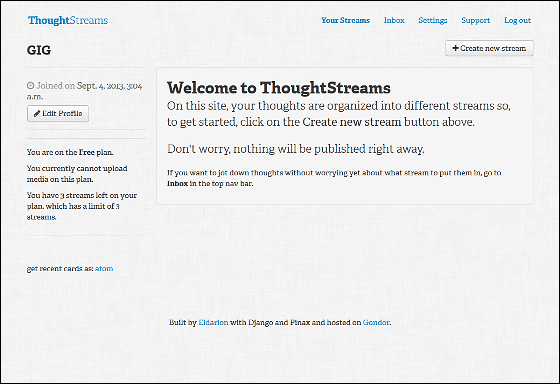
Task: Go to Your Streams in navigation
Action: pos(345,20)
